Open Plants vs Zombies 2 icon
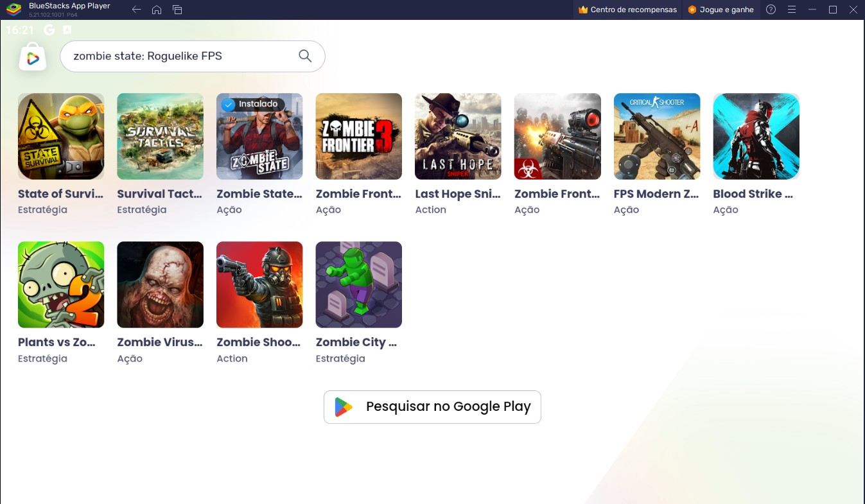This screenshot has width=865, height=504. point(61,284)
